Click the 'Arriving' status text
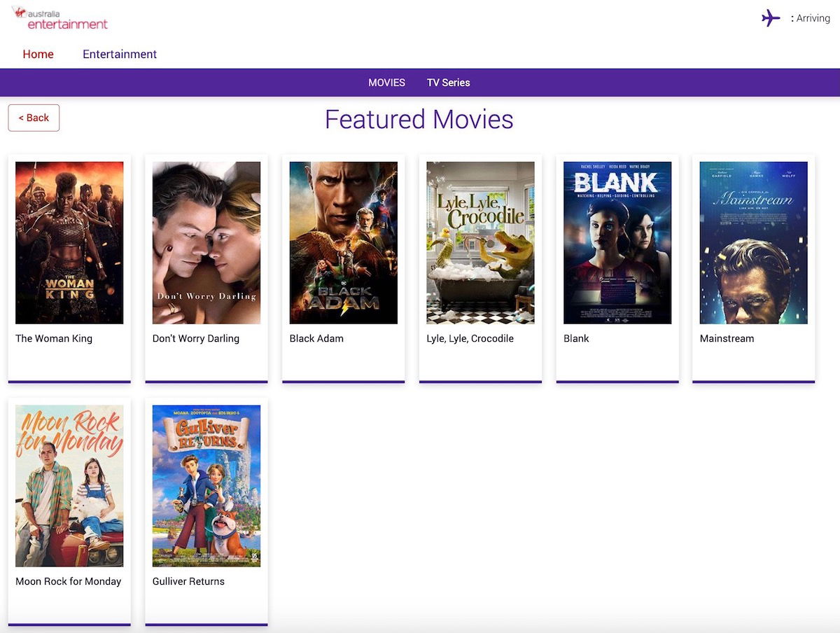The width and height of the screenshot is (840, 633). click(813, 18)
